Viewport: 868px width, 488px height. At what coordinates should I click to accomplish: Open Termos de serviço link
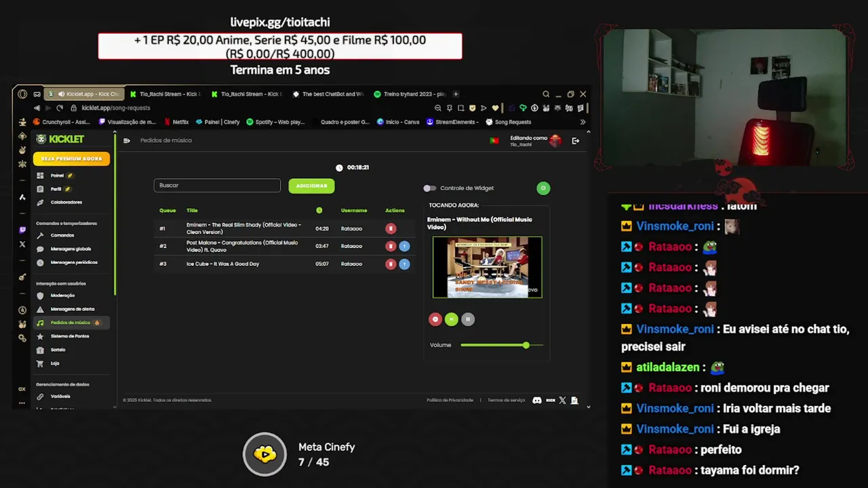click(x=506, y=401)
